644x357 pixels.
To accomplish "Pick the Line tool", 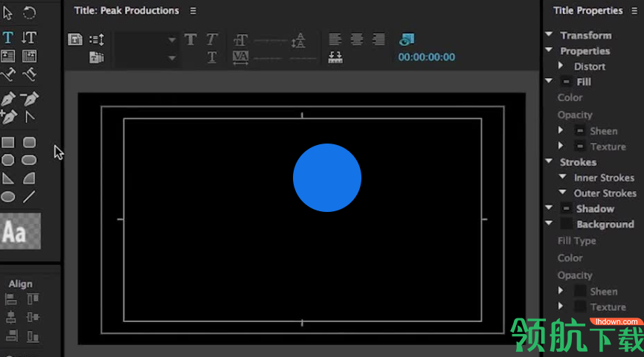I will point(29,197).
